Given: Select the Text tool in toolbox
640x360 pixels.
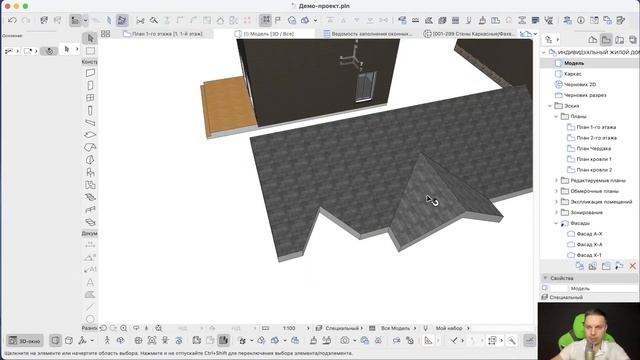Looking at the screenshot, I should pyautogui.click(x=90, y=282).
